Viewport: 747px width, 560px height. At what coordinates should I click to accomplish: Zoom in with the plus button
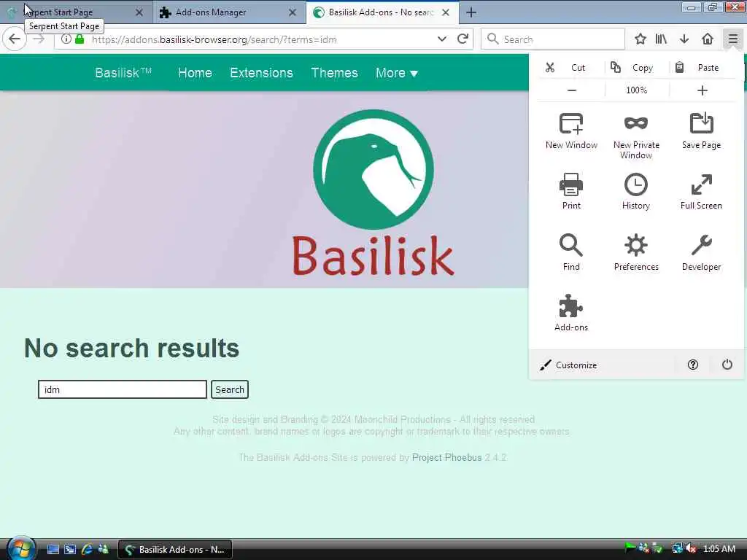point(702,90)
